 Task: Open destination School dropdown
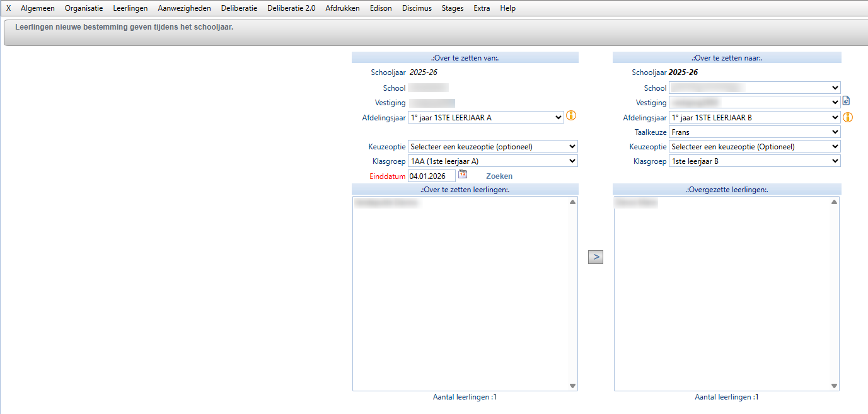(755, 88)
